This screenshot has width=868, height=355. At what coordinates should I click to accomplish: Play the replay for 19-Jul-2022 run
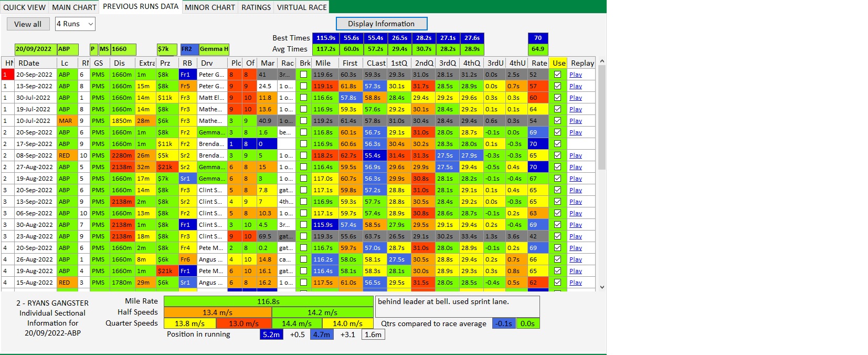[576, 109]
